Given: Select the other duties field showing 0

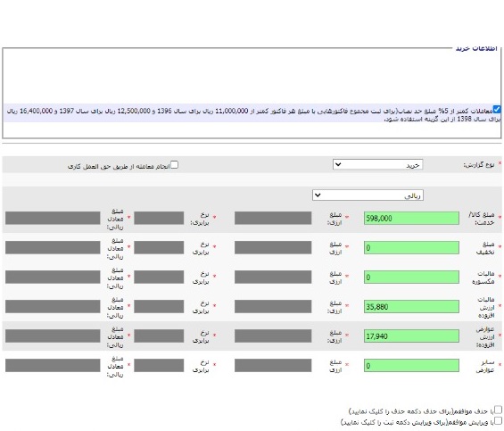Looking at the screenshot, I should pyautogui.click(x=411, y=365).
